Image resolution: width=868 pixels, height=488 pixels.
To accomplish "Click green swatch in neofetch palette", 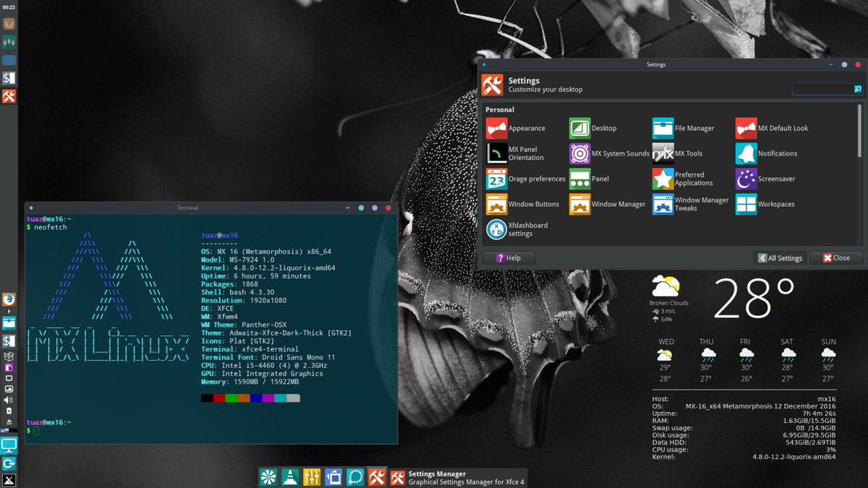I will click(231, 398).
